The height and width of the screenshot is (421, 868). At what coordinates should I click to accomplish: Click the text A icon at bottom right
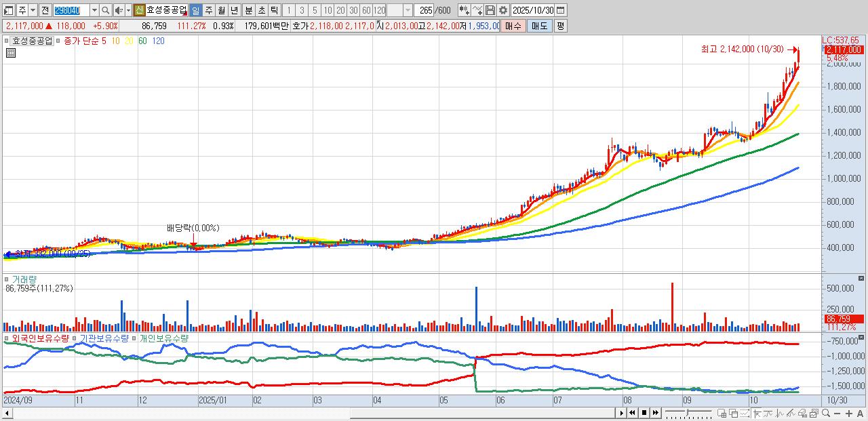pyautogui.click(x=860, y=413)
